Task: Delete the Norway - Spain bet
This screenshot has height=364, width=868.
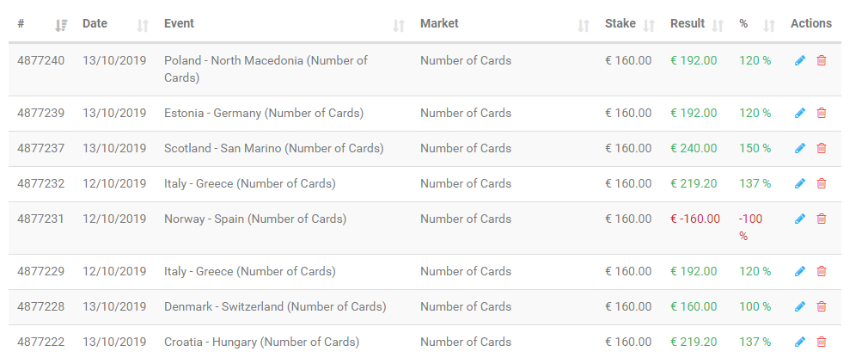Action: (x=822, y=219)
